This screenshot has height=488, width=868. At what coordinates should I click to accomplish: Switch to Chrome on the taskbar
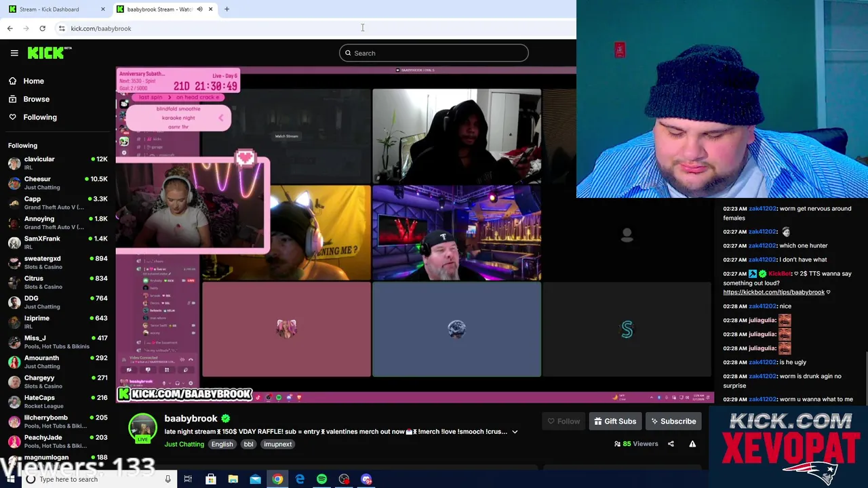pyautogui.click(x=277, y=479)
